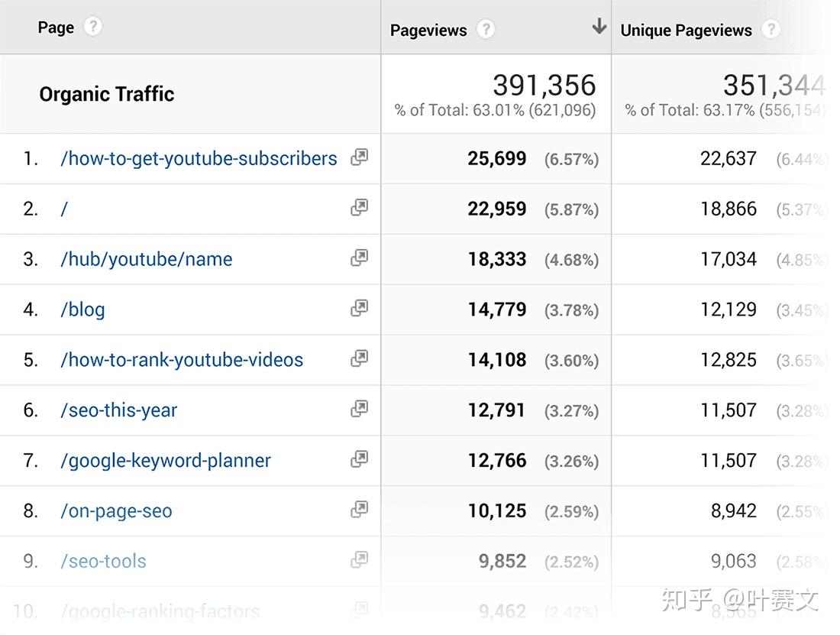
Task: Click the external link icon beside /blog
Action: 359,308
